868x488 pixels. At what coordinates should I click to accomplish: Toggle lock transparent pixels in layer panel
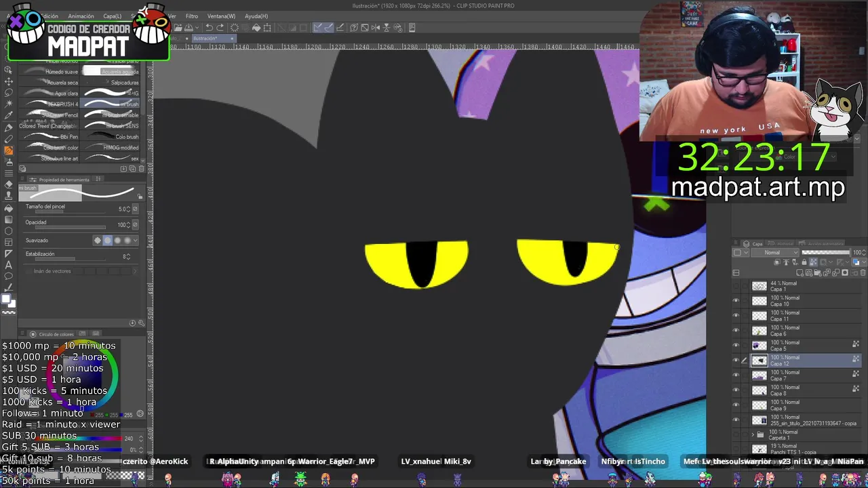(813, 262)
